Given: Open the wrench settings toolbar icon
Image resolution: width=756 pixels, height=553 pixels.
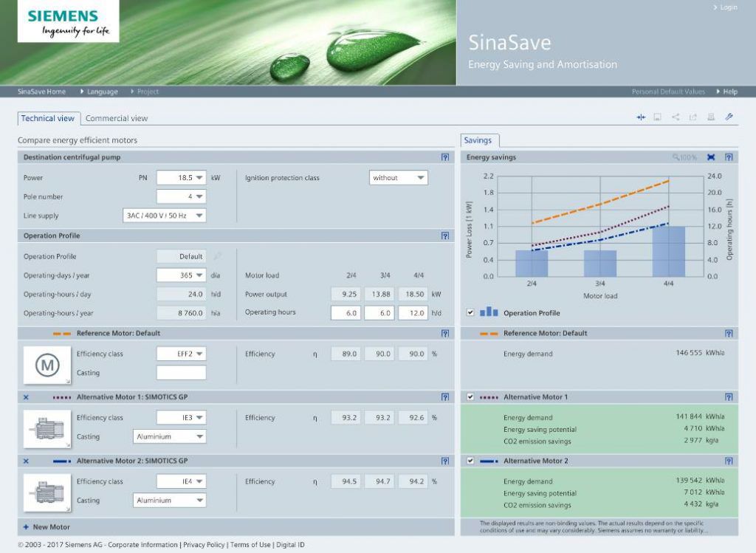Looking at the screenshot, I should (729, 117).
